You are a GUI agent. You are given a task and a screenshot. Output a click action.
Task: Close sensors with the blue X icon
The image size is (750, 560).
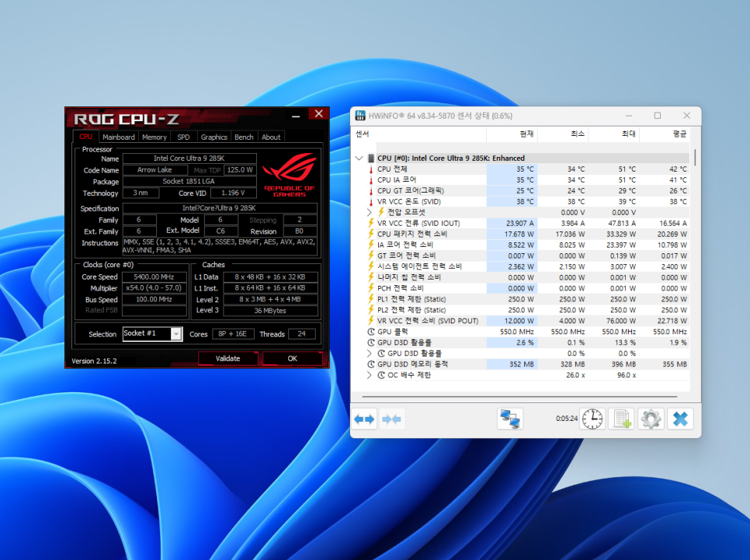(679, 419)
